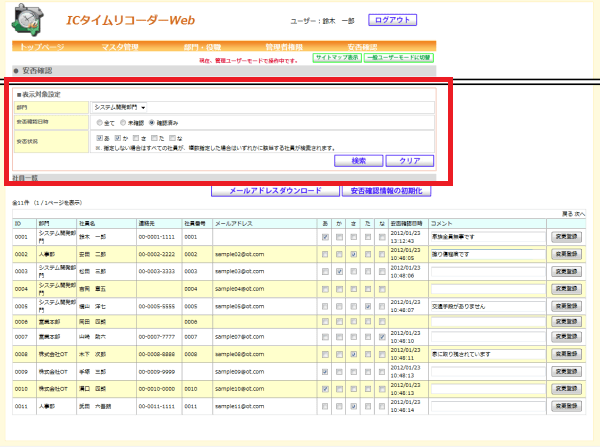Image resolution: width=600 pixels, height=447 pixels.
Task: Select the 確認済み radio button
Action: click(152, 123)
